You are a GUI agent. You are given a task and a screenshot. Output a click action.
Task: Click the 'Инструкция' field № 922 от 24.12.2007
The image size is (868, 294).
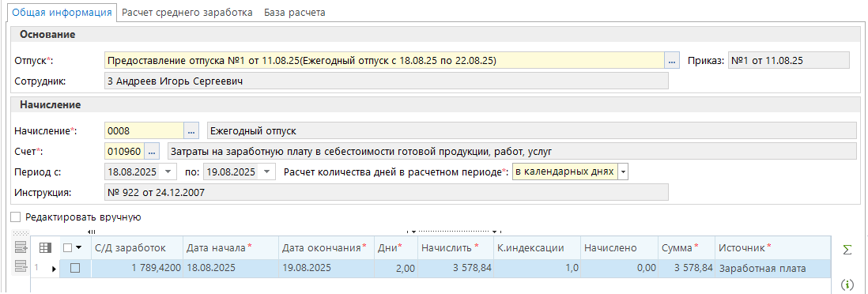click(387, 193)
